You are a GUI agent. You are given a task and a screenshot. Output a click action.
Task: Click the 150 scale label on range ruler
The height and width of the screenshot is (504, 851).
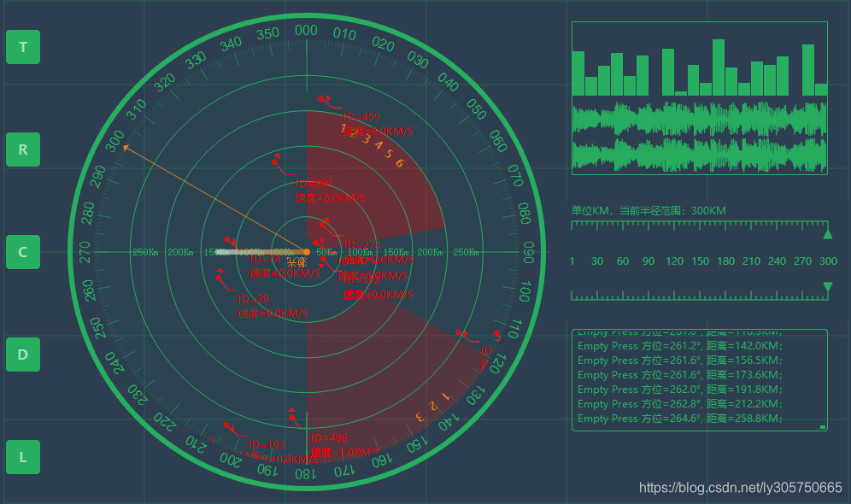pyautogui.click(x=700, y=261)
